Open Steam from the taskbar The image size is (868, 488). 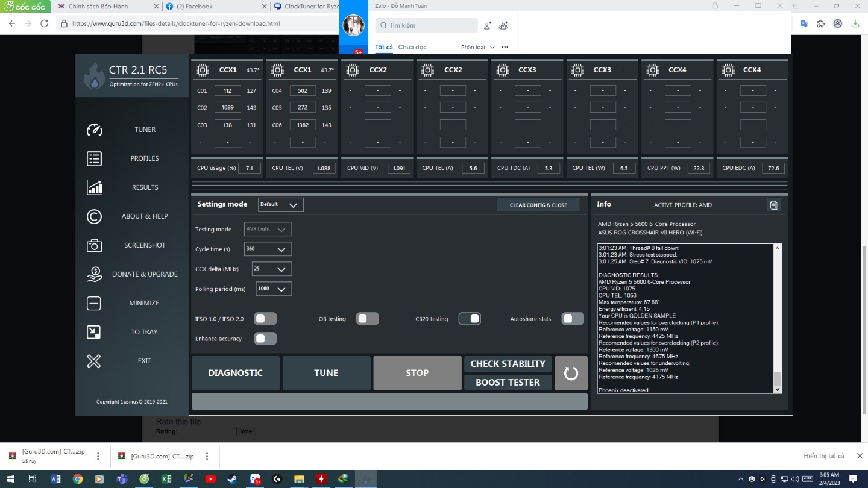point(233,479)
